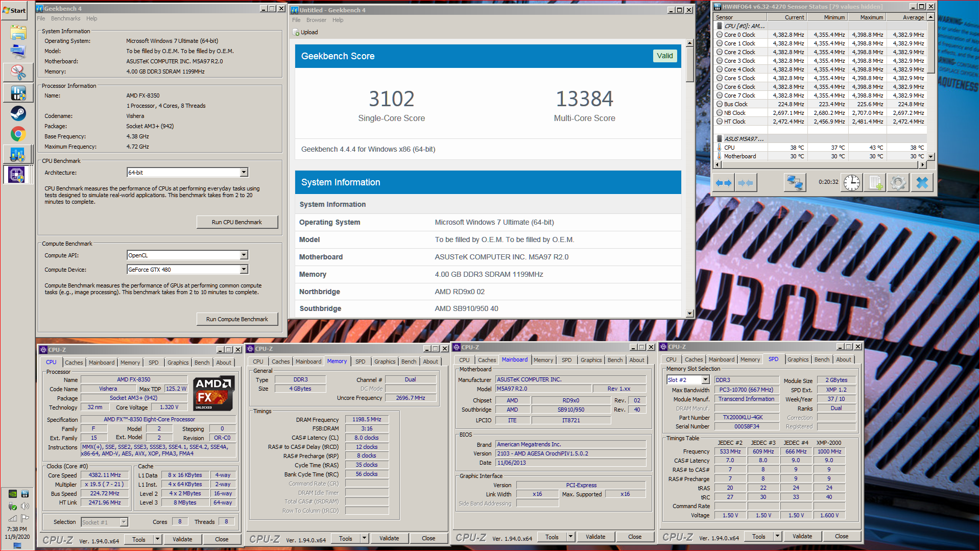Select SPD tab in Memory CPU-Z window

coord(360,362)
